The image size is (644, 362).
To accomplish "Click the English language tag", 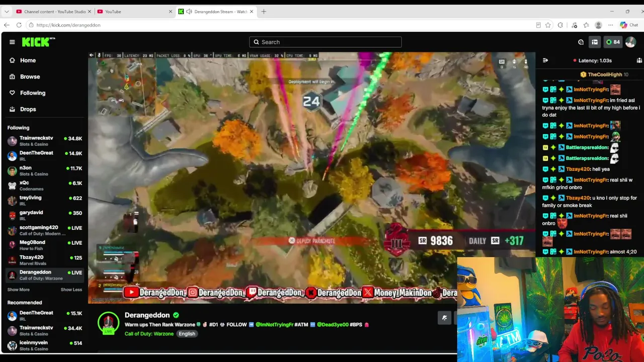I will (x=187, y=334).
